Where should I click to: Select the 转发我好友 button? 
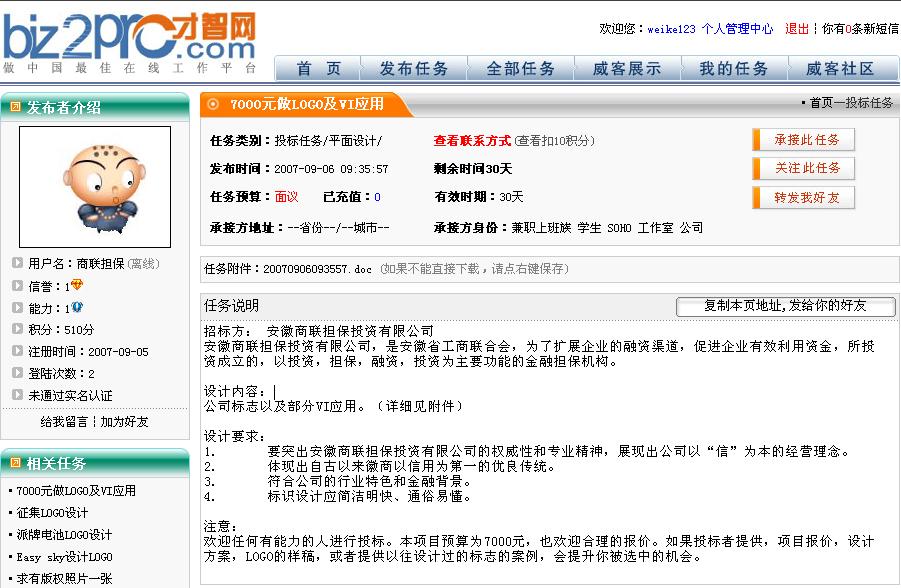pos(803,198)
